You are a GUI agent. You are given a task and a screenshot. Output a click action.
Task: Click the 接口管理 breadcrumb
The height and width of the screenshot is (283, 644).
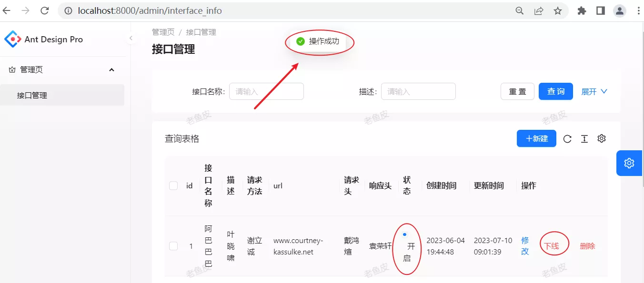(x=201, y=32)
